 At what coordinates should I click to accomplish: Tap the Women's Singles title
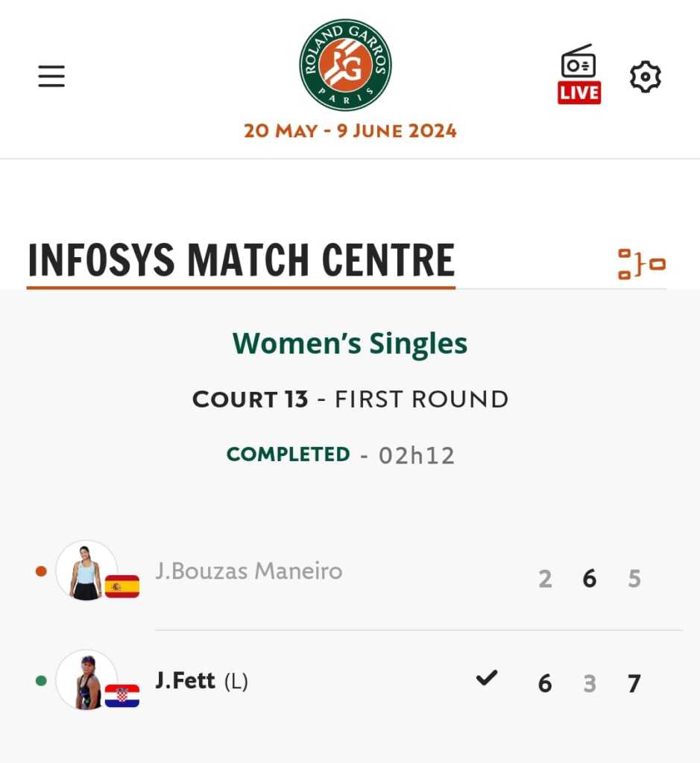pos(350,343)
